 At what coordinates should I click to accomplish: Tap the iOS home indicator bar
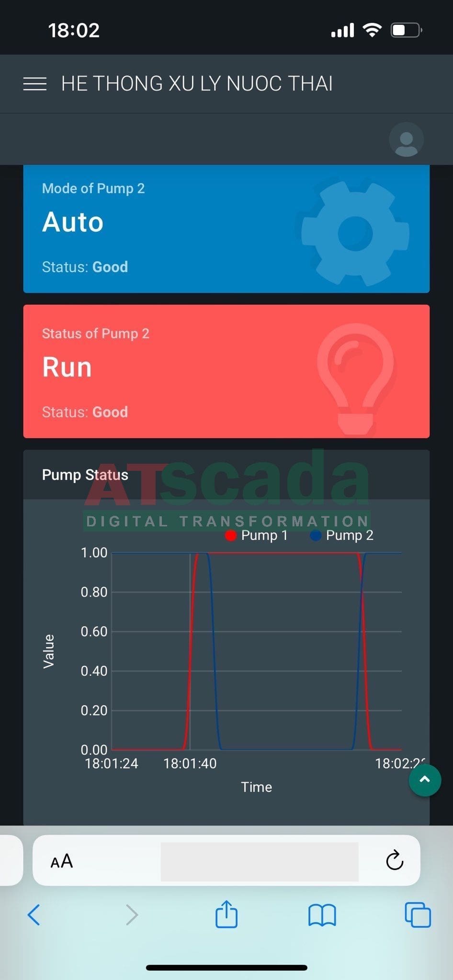pos(226,968)
